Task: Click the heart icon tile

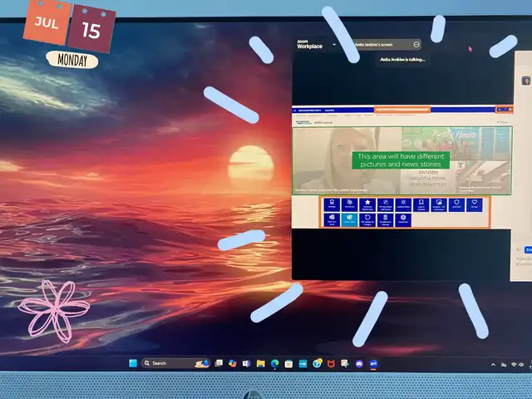Action: [x=474, y=204]
